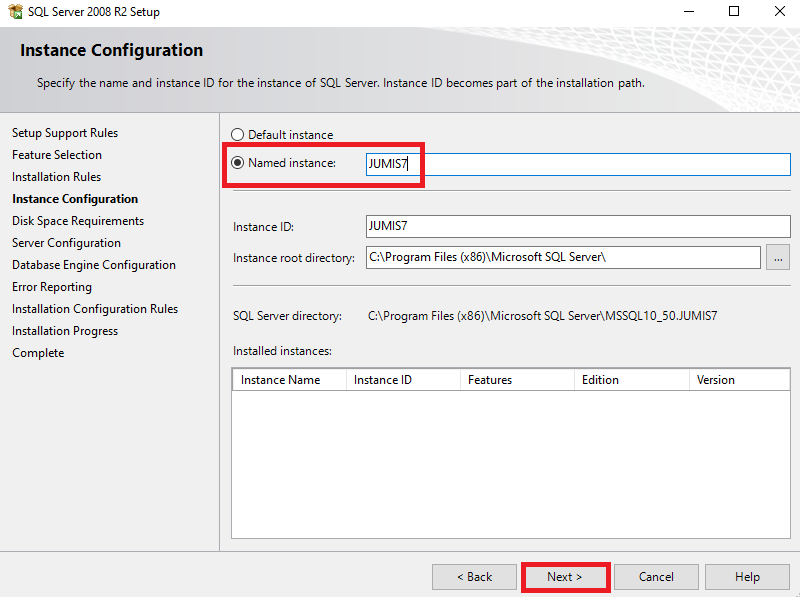Cancel the SQL Server setup
This screenshot has width=800, height=600.
pos(656,577)
